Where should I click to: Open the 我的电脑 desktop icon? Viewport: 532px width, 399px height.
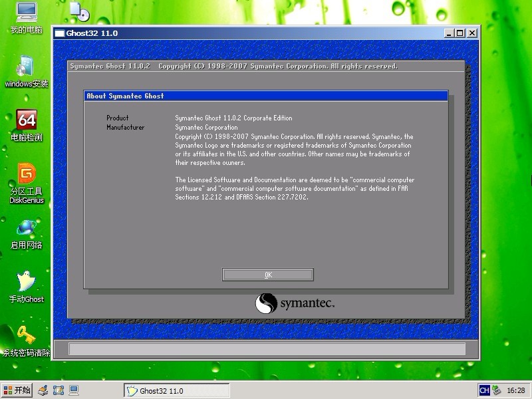click(x=26, y=18)
